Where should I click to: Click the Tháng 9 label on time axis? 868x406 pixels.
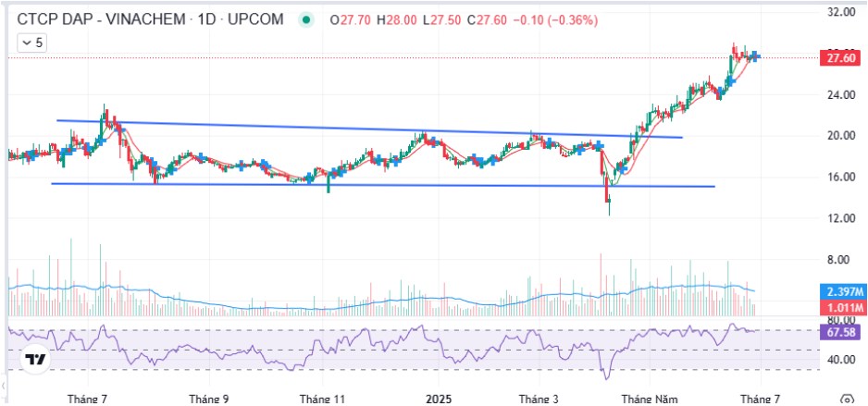(x=209, y=399)
